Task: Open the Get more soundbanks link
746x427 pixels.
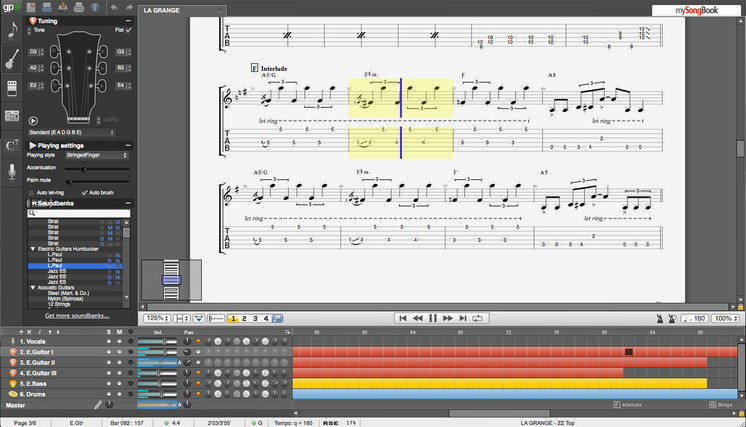Action: coord(77,316)
